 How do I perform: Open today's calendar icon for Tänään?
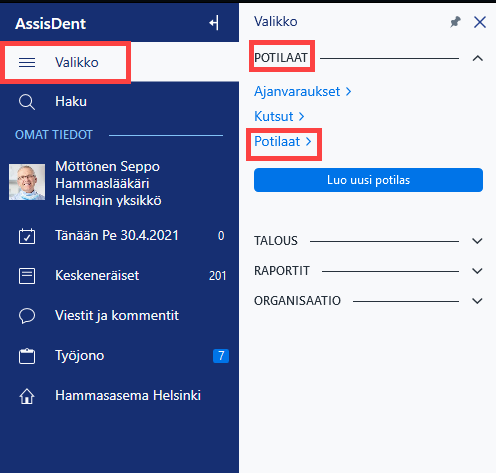[x=27, y=236]
